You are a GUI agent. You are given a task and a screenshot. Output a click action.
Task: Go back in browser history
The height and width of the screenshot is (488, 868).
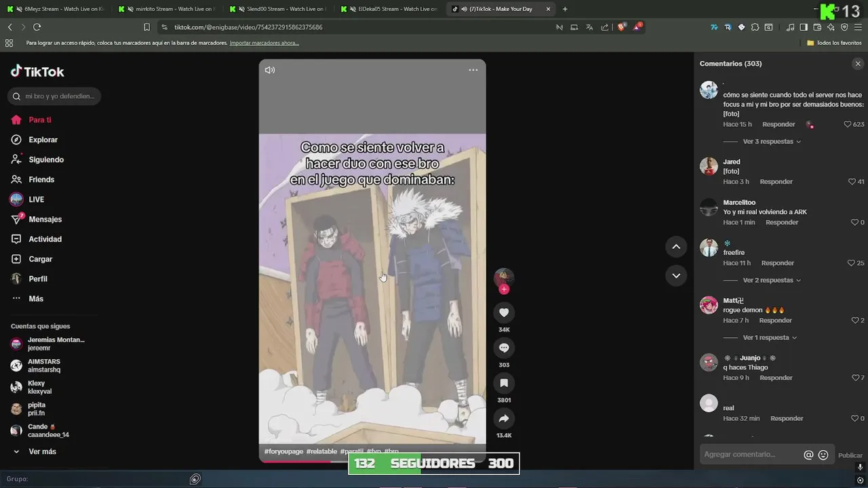9,27
